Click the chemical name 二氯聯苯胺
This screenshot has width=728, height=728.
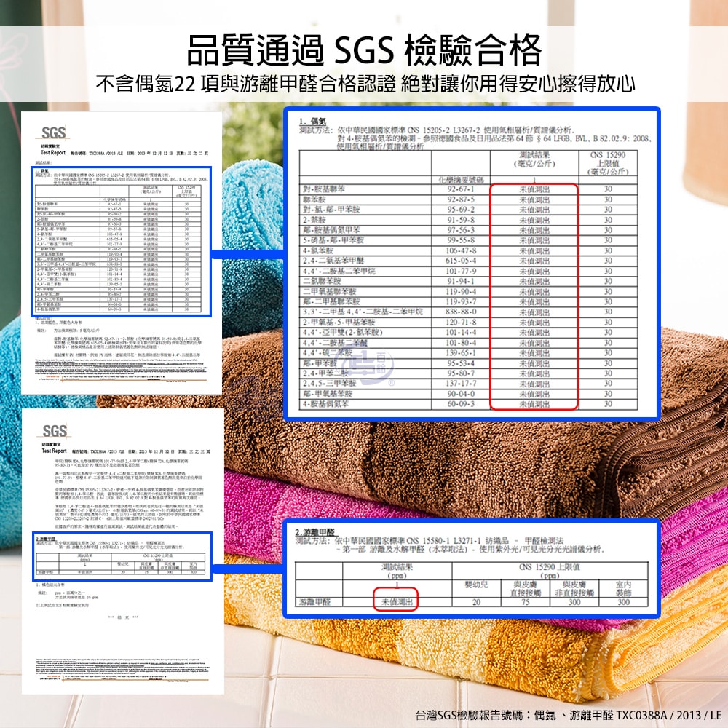pos(322,281)
